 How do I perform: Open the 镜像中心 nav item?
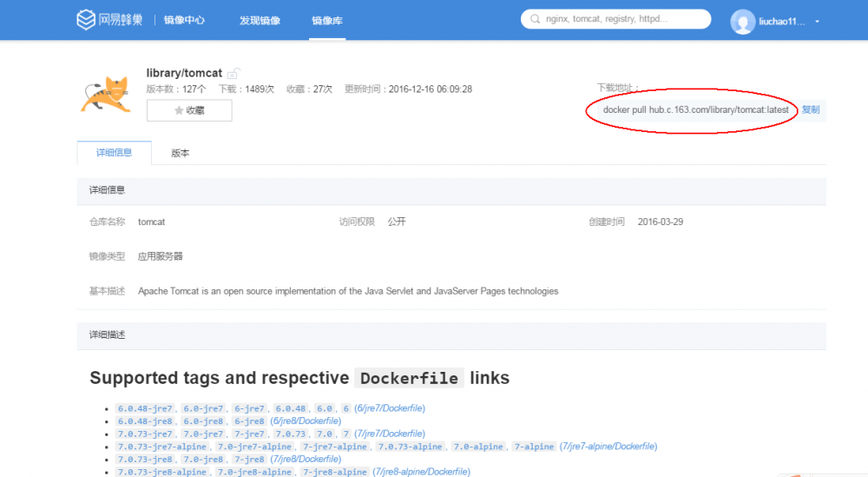coord(184,21)
